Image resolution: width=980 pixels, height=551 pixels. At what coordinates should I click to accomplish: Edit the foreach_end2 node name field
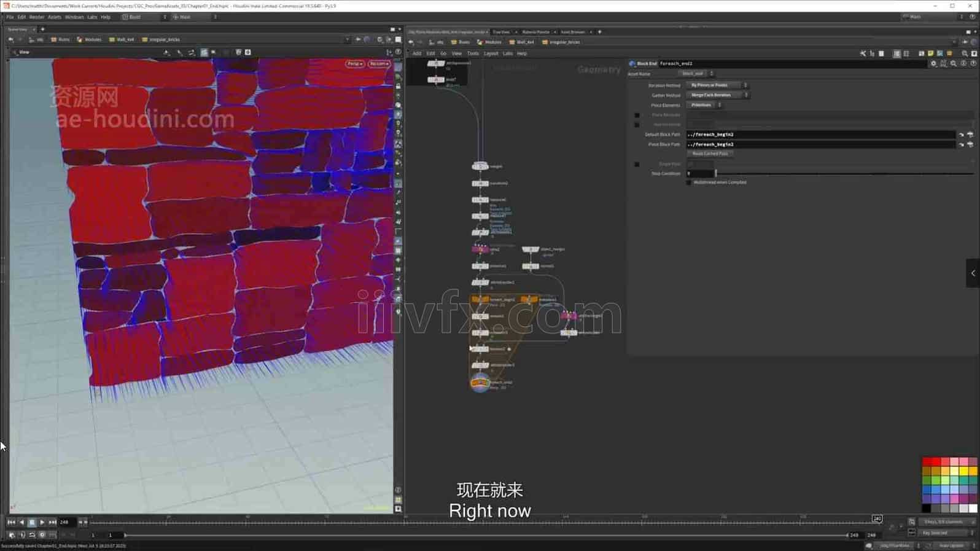[794, 63]
